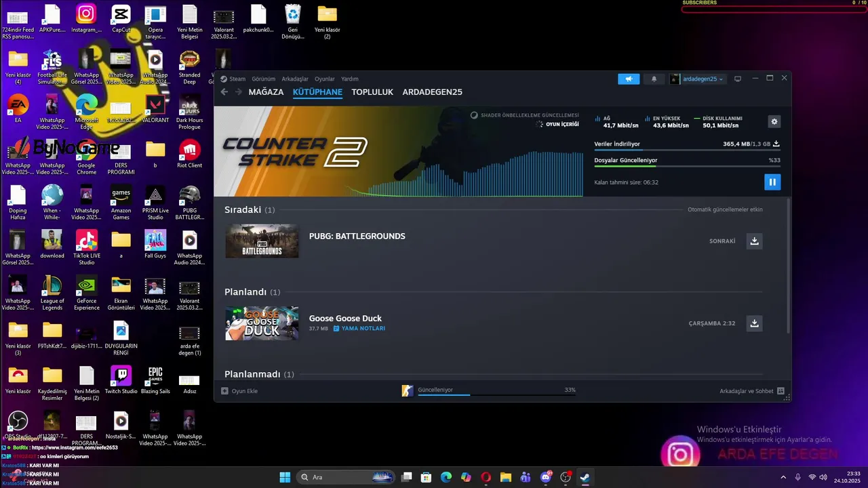The height and width of the screenshot is (488, 868).
Task: Open Steam notifications bell
Action: click(x=654, y=79)
